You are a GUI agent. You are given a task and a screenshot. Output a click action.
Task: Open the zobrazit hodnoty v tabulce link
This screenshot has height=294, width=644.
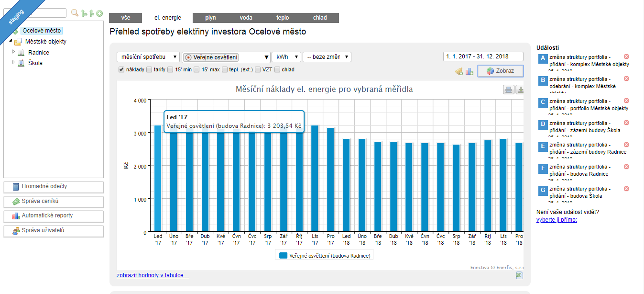pyautogui.click(x=153, y=275)
